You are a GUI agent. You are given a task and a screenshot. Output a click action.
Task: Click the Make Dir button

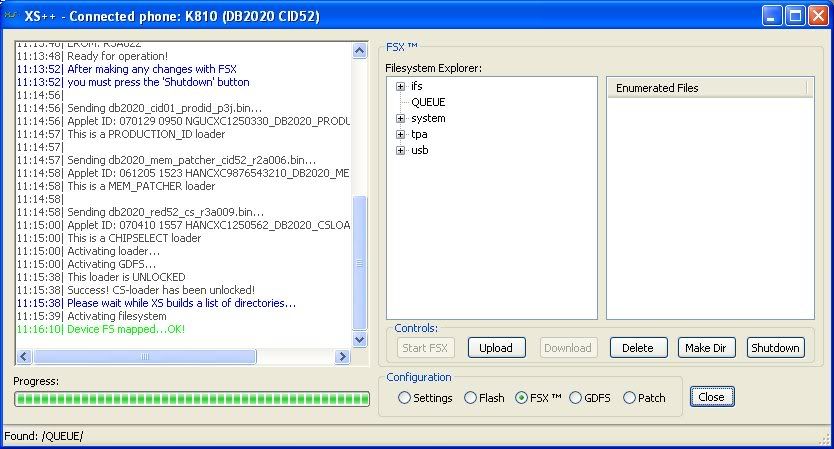pyautogui.click(x=707, y=348)
